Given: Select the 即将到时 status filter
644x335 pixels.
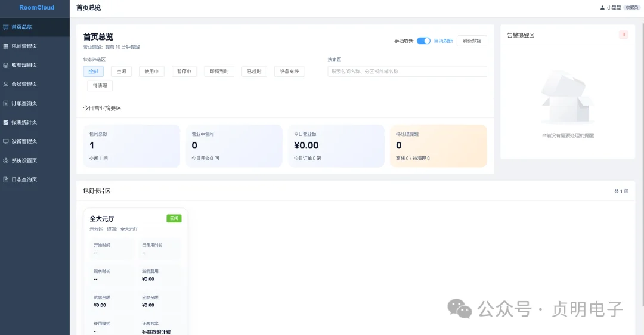Looking at the screenshot, I should point(219,72).
